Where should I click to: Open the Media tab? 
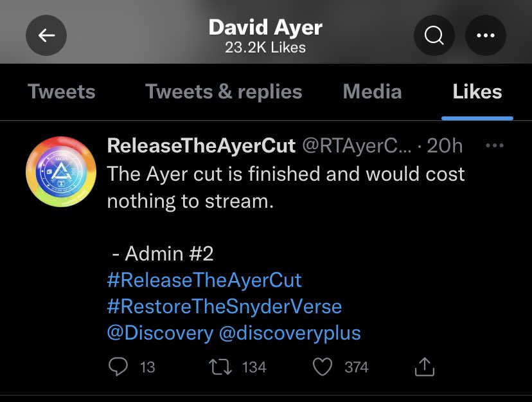pos(373,92)
